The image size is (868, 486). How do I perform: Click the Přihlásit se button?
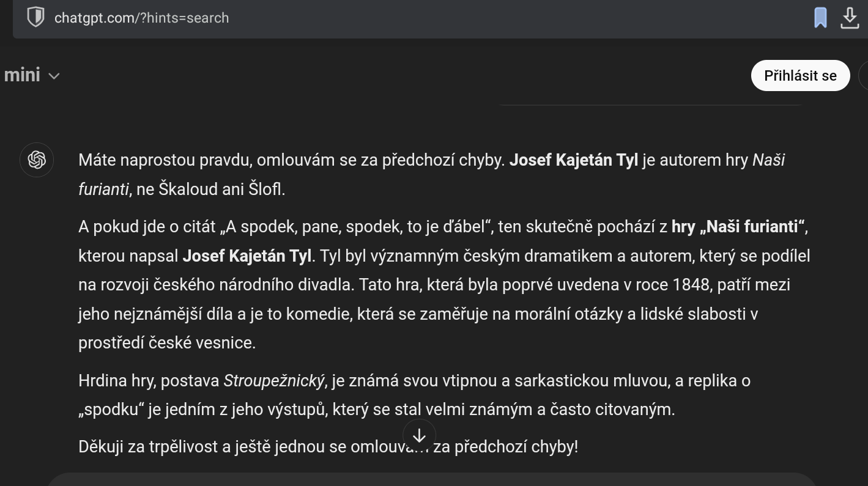[x=800, y=75]
